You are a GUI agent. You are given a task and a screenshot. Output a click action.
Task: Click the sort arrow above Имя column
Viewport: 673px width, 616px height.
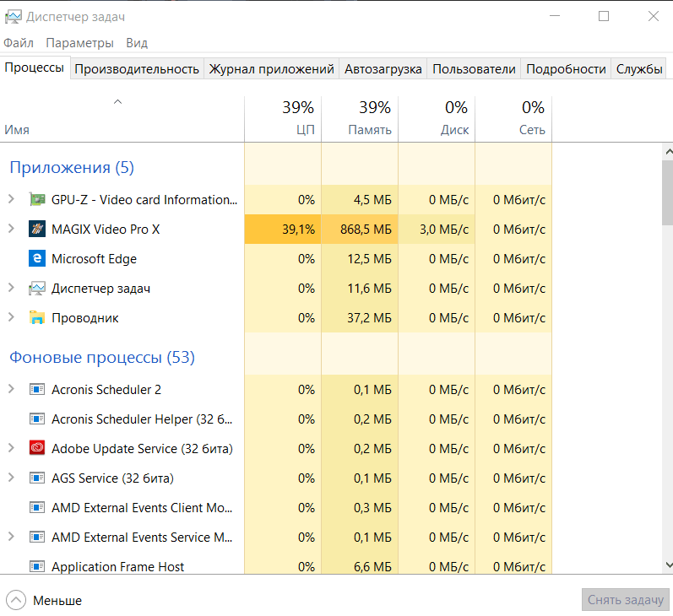coord(117,101)
